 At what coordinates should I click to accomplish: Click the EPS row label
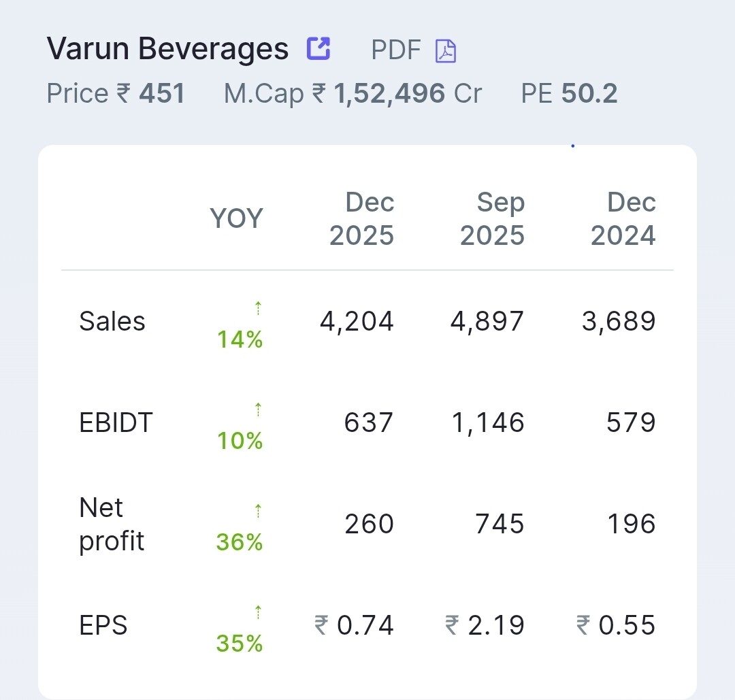103,625
